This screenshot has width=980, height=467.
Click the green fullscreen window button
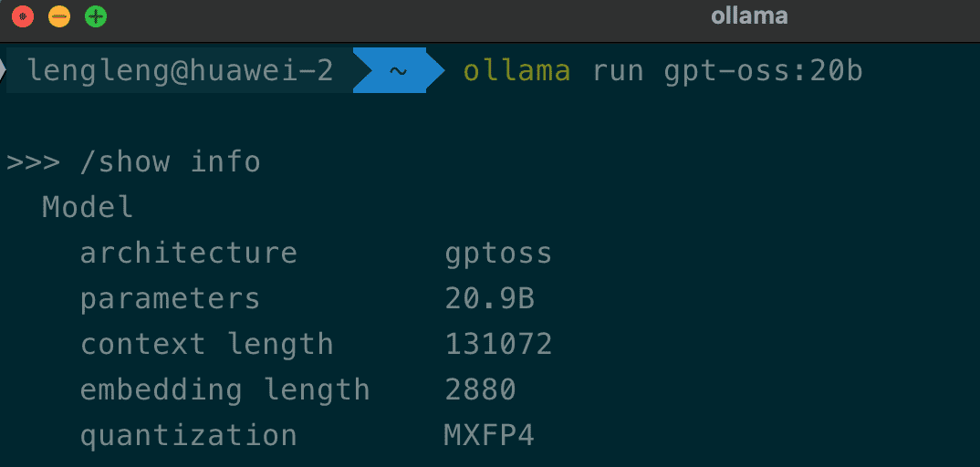[96, 16]
